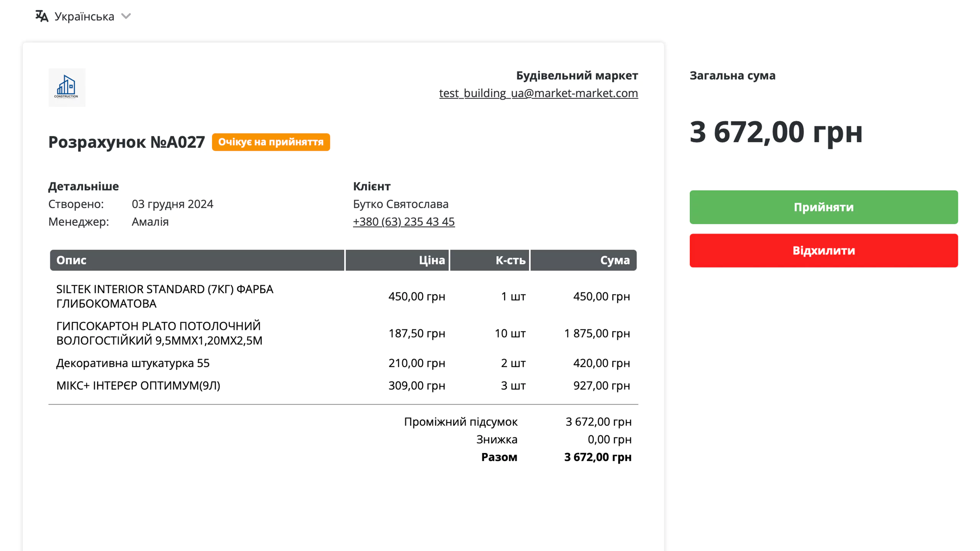Screen dimensions: 980x551
Task: Click the Клієнт section heading
Action: 371,186
